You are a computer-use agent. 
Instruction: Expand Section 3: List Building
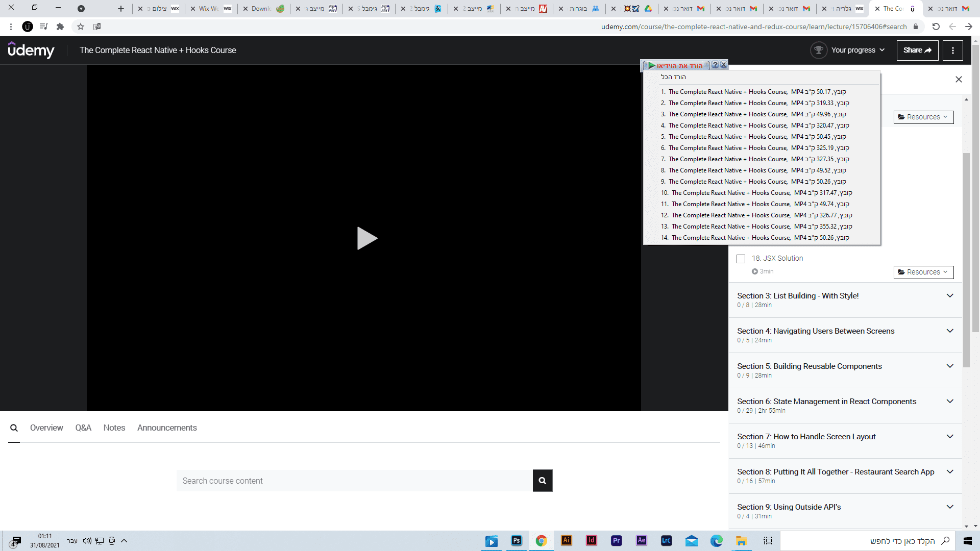pos(949,296)
